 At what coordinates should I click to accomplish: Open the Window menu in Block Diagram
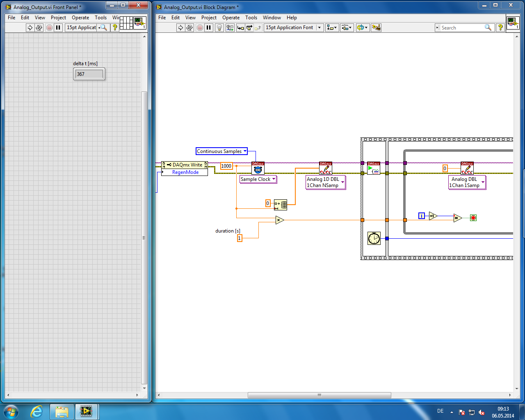[272, 18]
